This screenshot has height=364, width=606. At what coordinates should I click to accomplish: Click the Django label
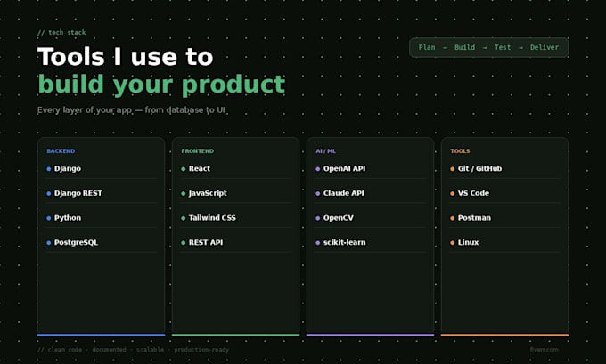(x=68, y=169)
